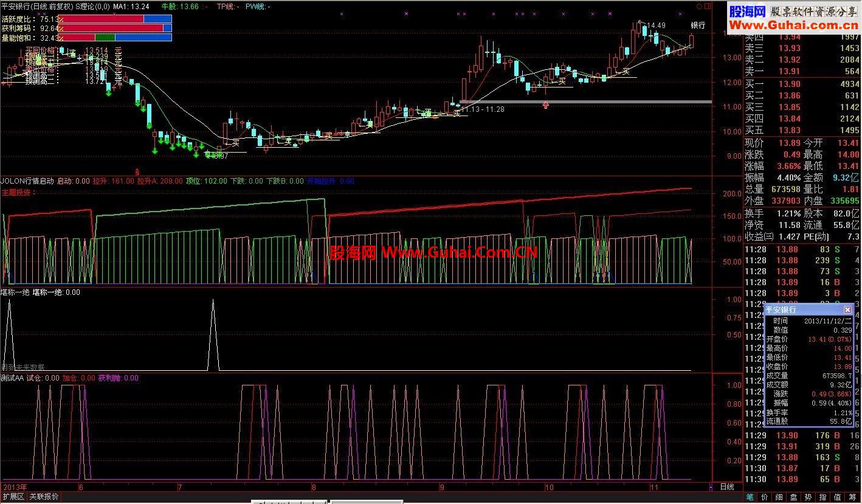Switch to the 盘 tab
Image resolution: width=862 pixels, height=504 pixels.
coord(794,497)
